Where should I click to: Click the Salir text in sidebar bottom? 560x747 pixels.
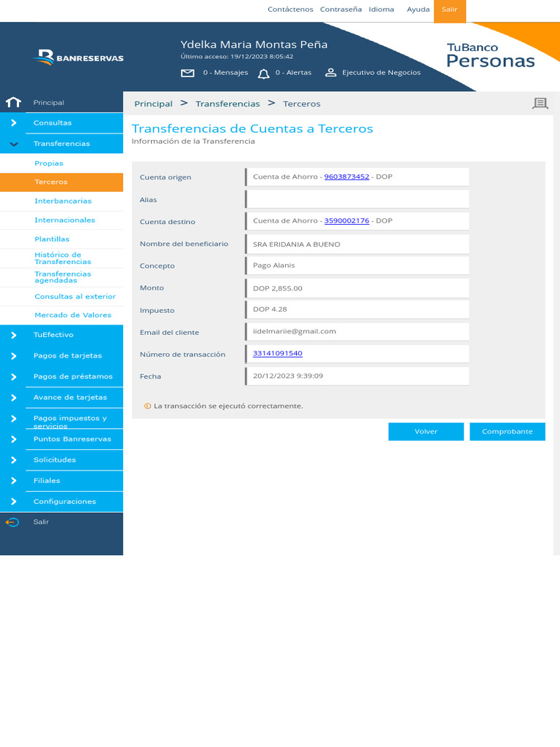click(41, 522)
